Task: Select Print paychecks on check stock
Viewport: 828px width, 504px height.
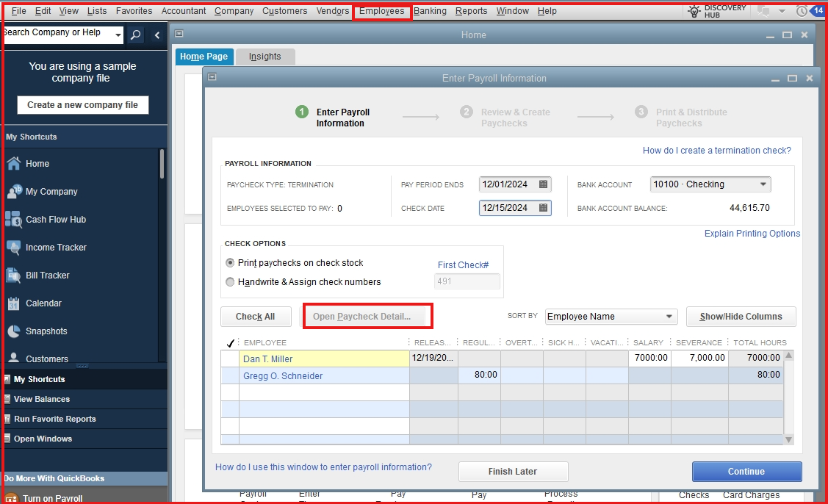Action: coord(231,263)
